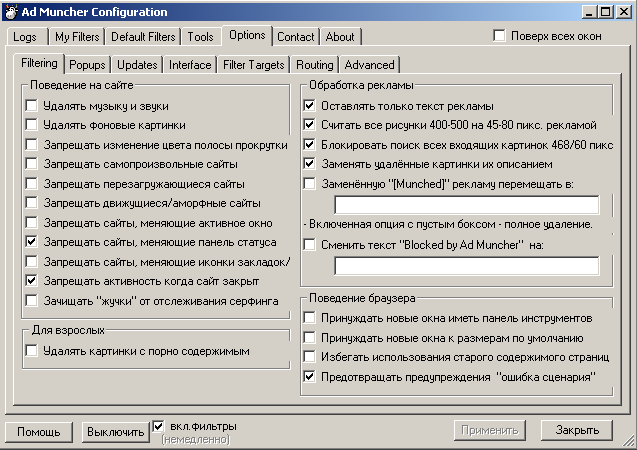Open the Advanced sub-tab
637x450 pixels.
click(370, 65)
